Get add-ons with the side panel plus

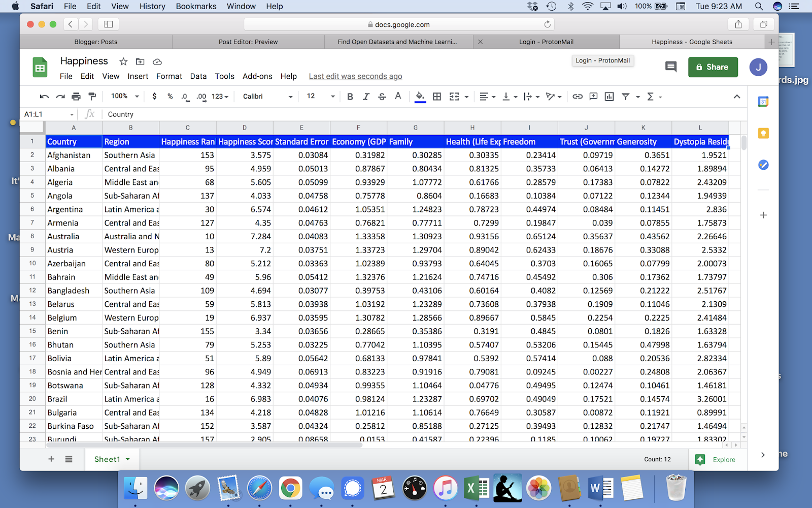click(x=763, y=215)
